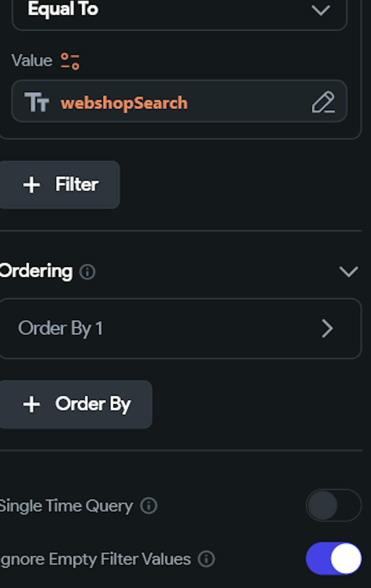Viewport: 371px width, 588px height.
Task: Enable the Single Time Query toggle
Action: 333,505
